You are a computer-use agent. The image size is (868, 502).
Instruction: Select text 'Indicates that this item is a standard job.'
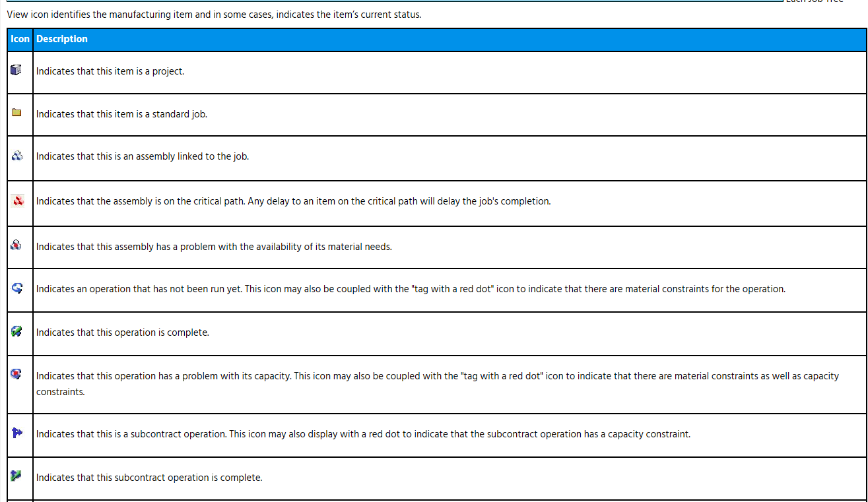(x=121, y=114)
